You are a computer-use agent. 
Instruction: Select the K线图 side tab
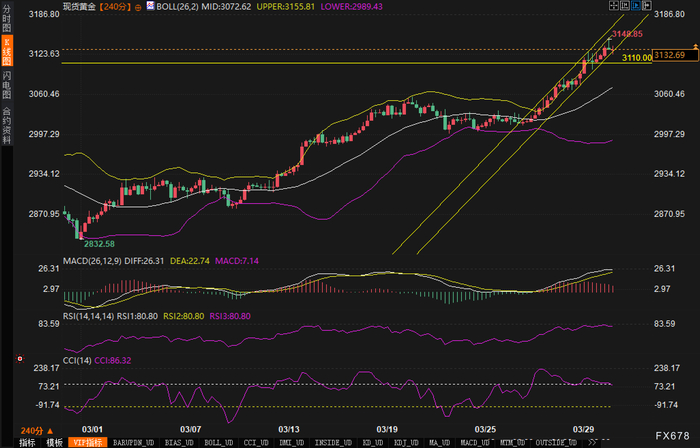tap(7, 51)
